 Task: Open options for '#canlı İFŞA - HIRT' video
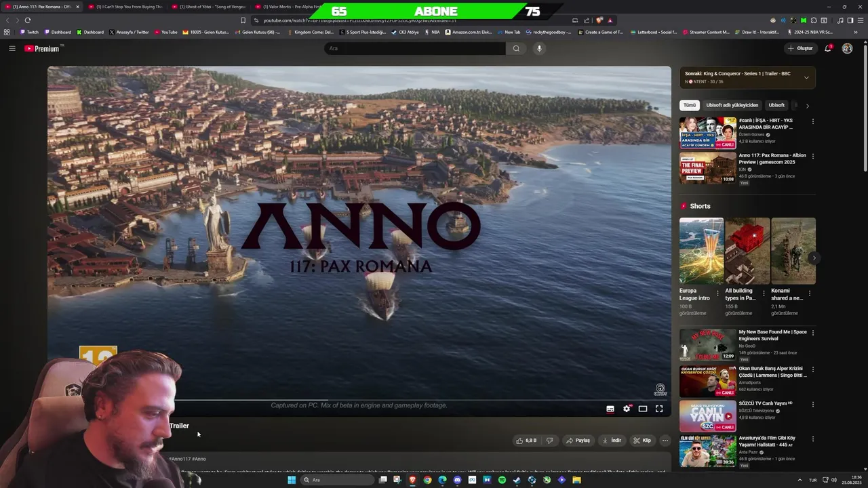(813, 121)
